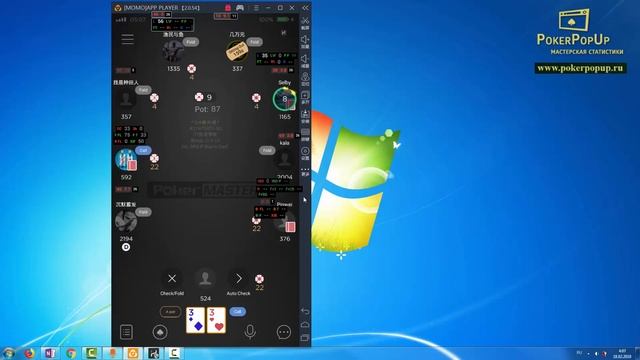Click the outlined pre-action button left of cards
Screen dimensions: 640x360
tap(170, 312)
